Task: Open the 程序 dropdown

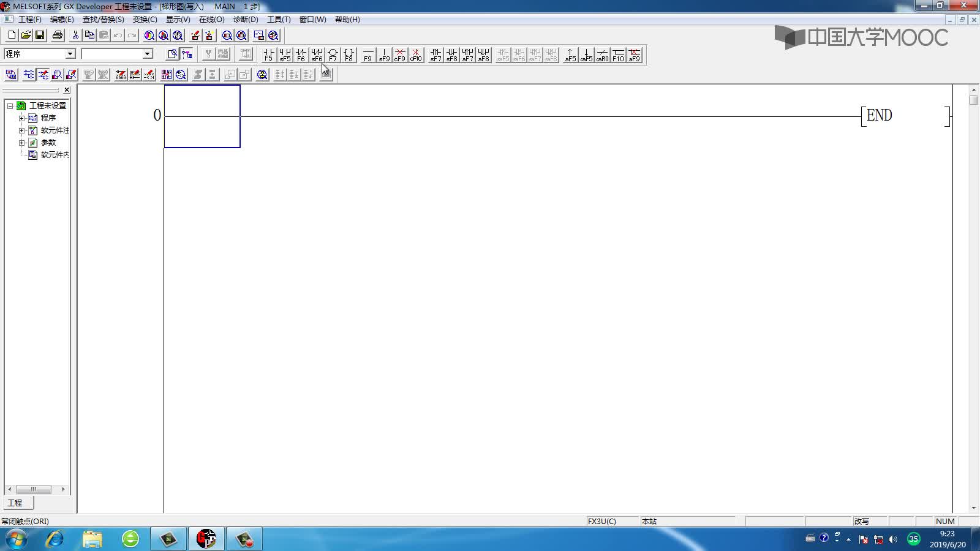Action: (70, 54)
